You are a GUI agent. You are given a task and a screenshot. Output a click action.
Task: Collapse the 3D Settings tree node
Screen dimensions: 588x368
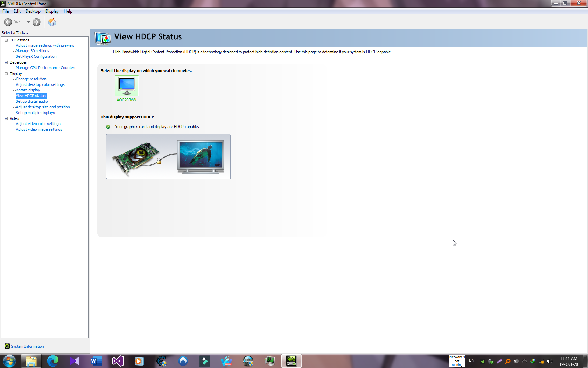[6, 40]
